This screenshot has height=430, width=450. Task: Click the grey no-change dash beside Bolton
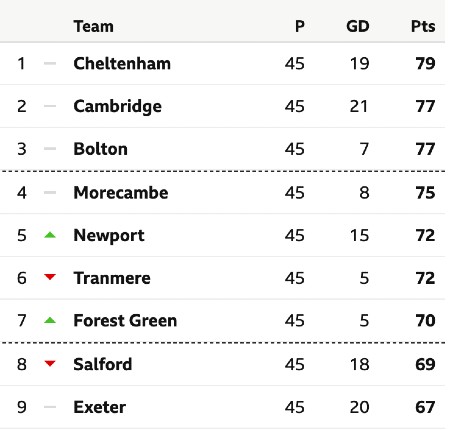[x=50, y=149]
